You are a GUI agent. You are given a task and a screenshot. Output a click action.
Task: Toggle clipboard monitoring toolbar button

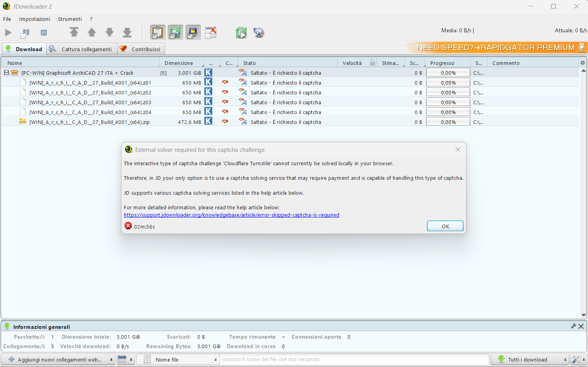click(x=158, y=33)
